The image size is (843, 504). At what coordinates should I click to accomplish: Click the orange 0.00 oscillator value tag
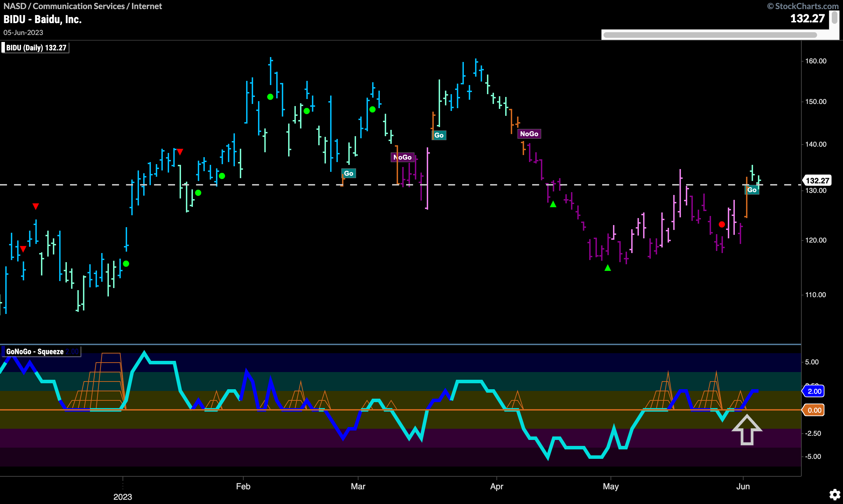[x=814, y=410]
